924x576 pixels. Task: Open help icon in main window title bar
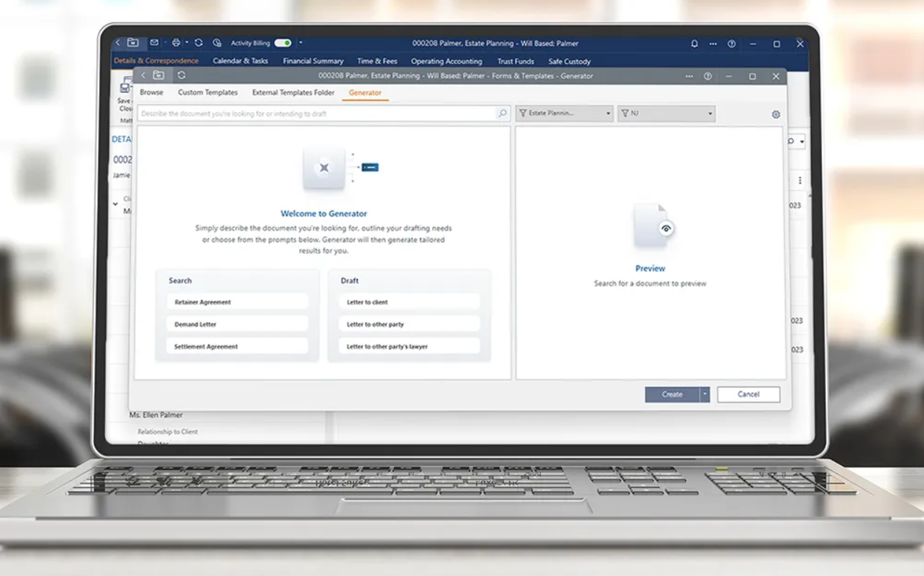(731, 44)
